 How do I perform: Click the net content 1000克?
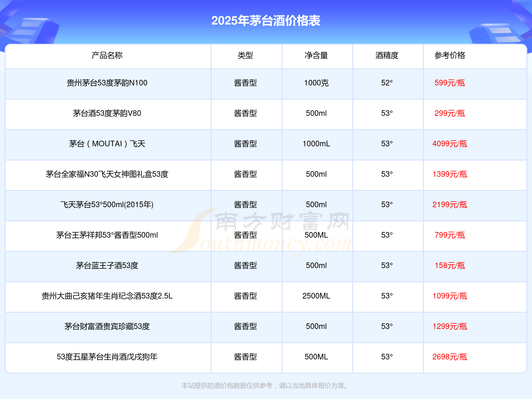[316, 83]
